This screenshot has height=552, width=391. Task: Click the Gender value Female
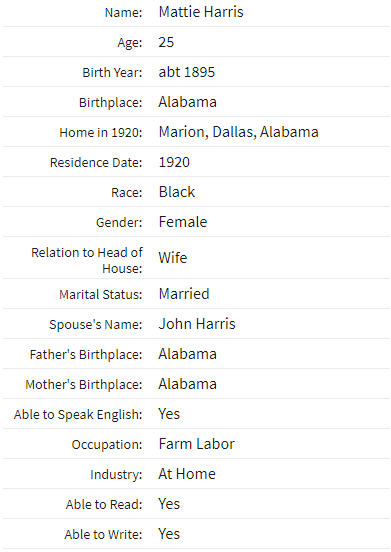coord(183,222)
